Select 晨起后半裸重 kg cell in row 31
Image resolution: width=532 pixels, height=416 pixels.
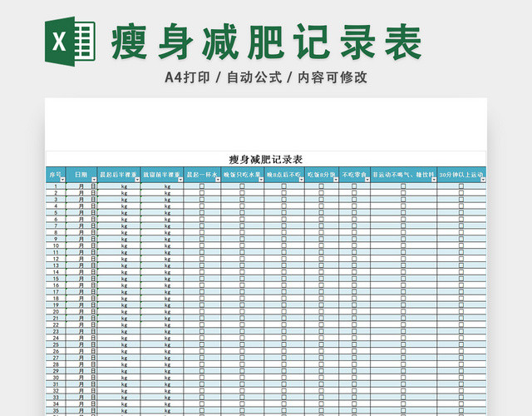point(119,384)
